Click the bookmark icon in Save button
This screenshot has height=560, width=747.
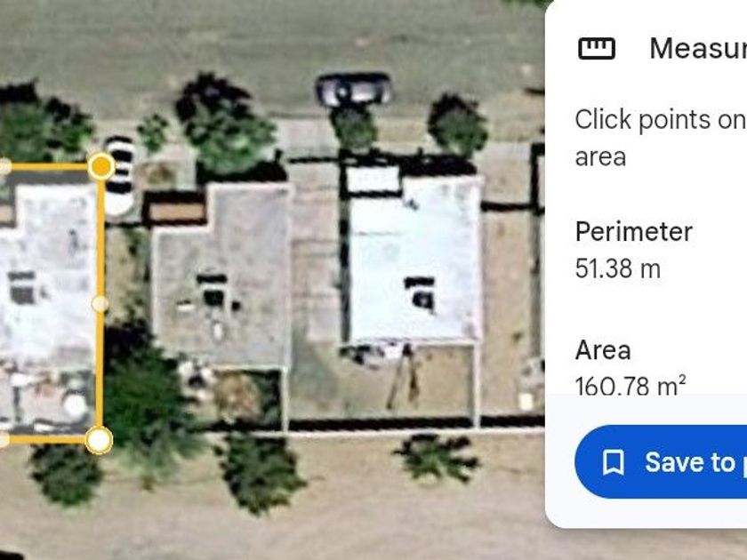point(613,462)
